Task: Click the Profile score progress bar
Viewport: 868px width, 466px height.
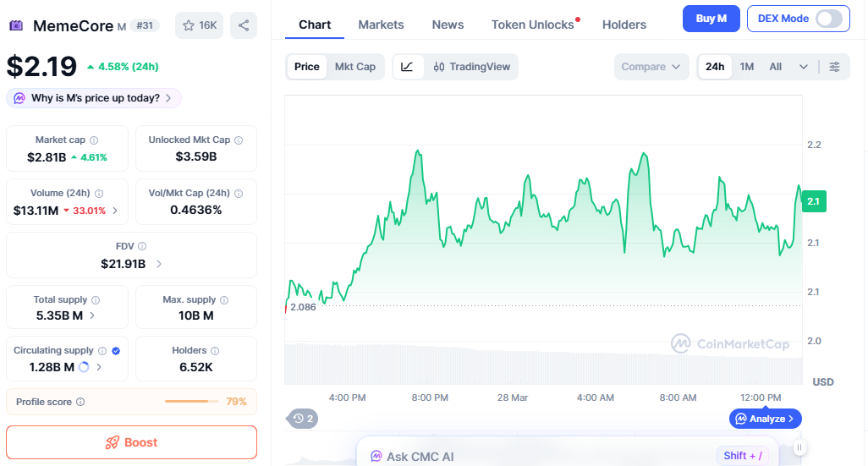Action: [x=191, y=401]
